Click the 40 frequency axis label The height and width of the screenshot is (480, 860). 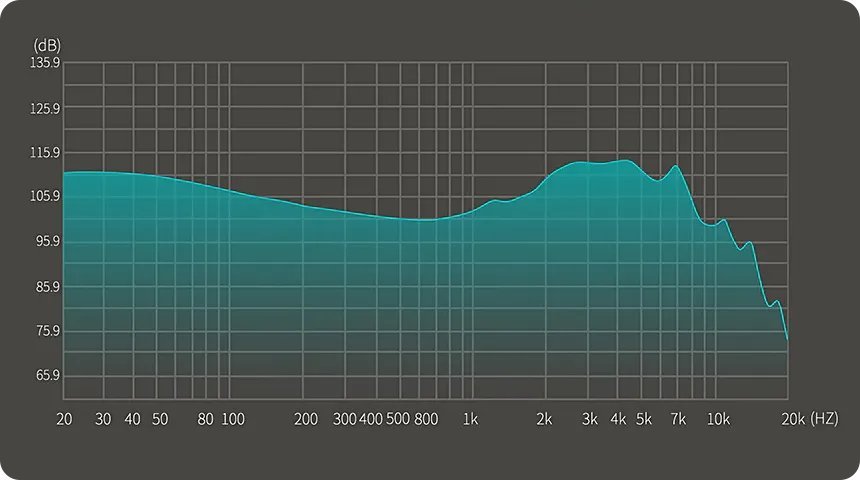(133, 419)
